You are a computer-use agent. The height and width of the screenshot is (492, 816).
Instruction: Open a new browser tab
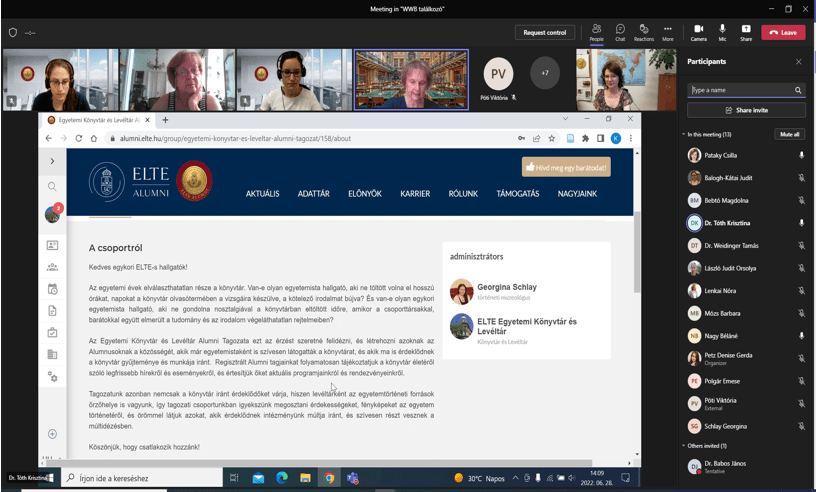click(165, 120)
